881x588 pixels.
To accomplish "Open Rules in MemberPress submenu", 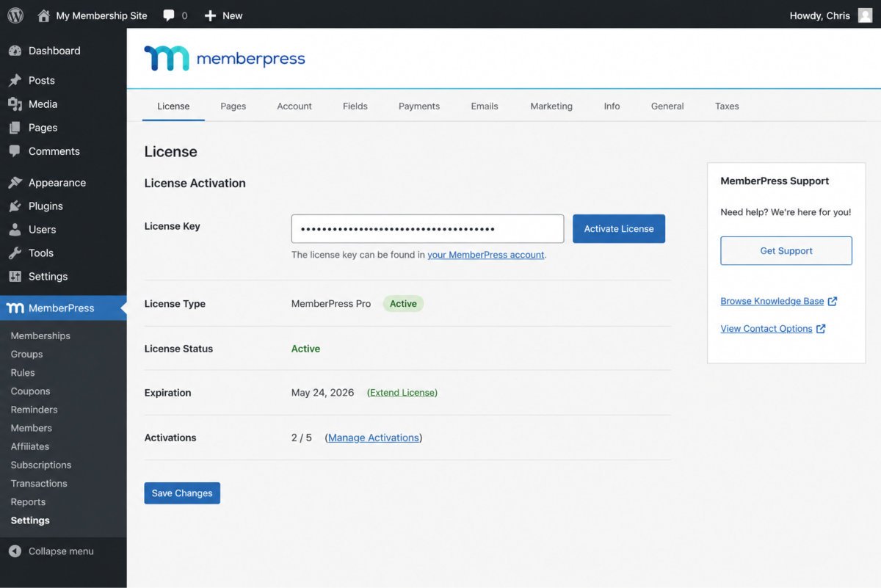I will click(23, 373).
